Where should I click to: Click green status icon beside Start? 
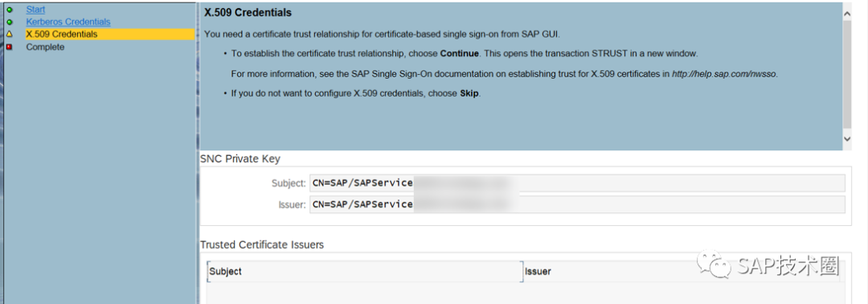[10, 10]
